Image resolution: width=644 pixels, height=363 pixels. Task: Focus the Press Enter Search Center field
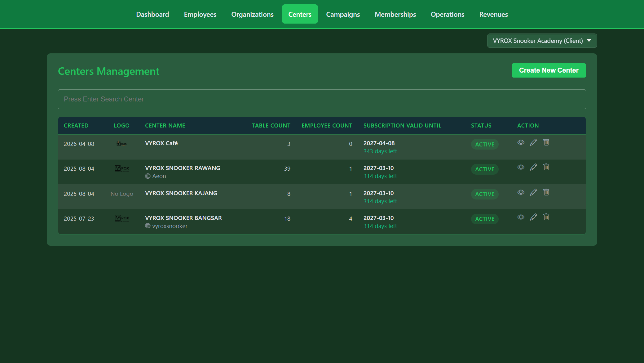(x=322, y=99)
